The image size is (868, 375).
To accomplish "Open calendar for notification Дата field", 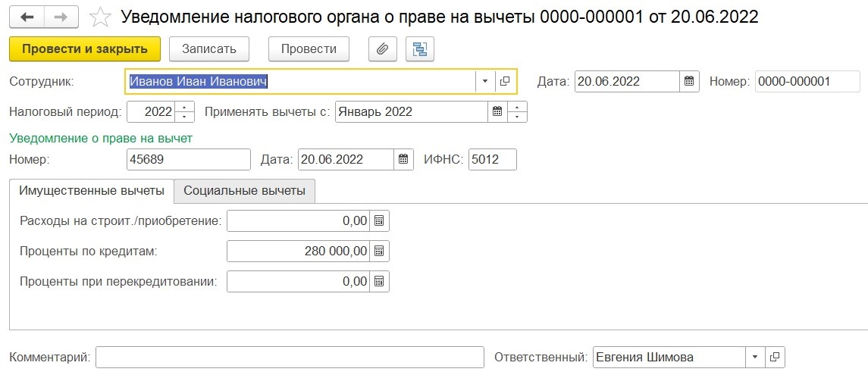I will pos(403,159).
